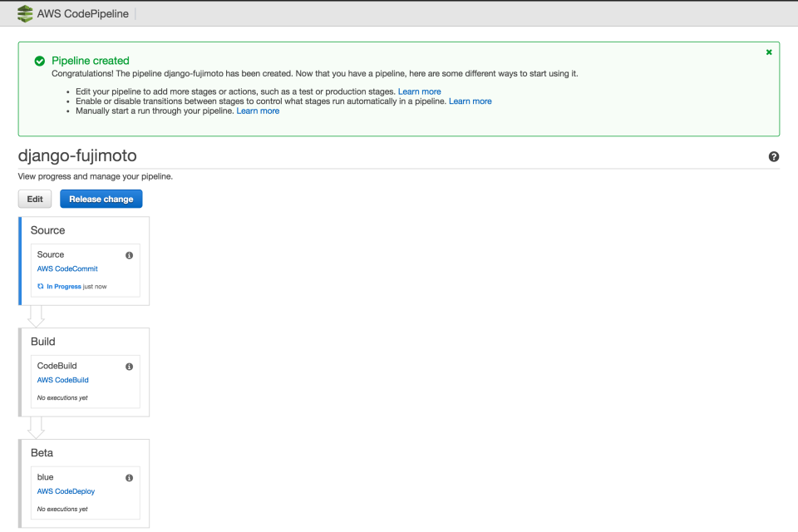Open the AWS CodeCommit link
798x532 pixels.
coord(66,268)
